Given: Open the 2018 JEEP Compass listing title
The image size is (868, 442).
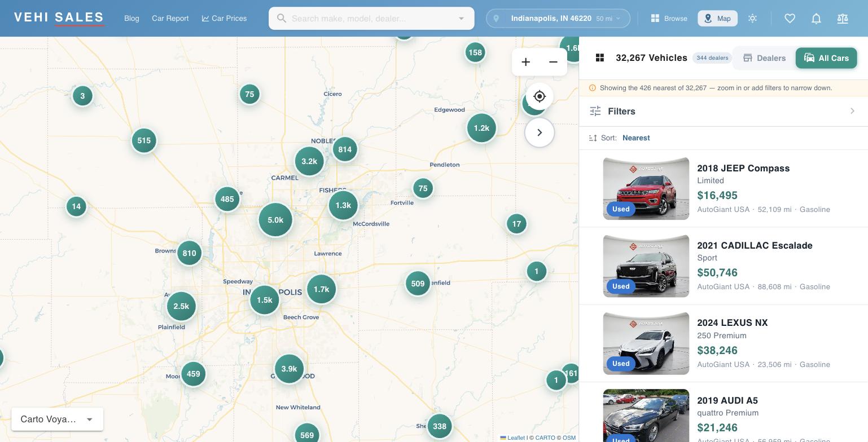Looking at the screenshot, I should (743, 168).
